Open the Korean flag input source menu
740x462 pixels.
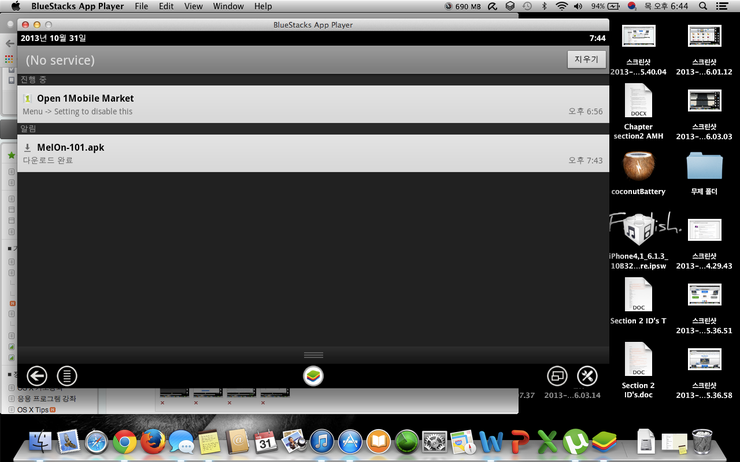pyautogui.click(x=632, y=6)
